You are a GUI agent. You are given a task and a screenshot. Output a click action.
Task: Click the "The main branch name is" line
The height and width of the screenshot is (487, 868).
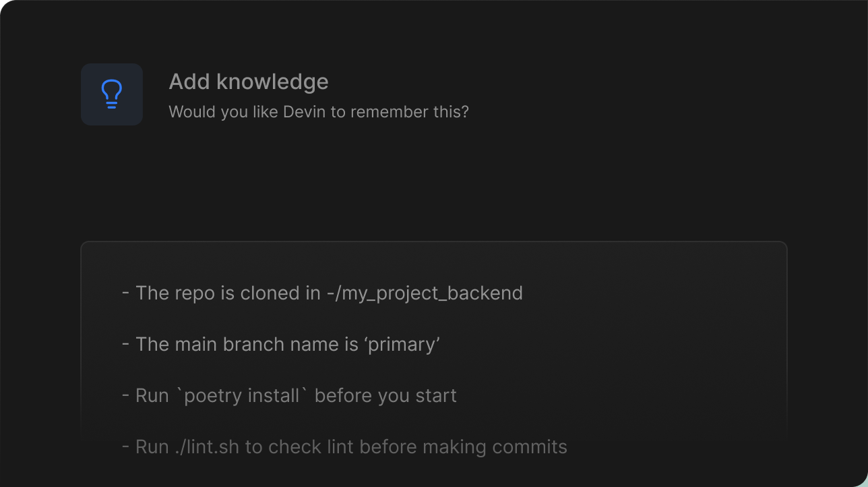[247, 345]
